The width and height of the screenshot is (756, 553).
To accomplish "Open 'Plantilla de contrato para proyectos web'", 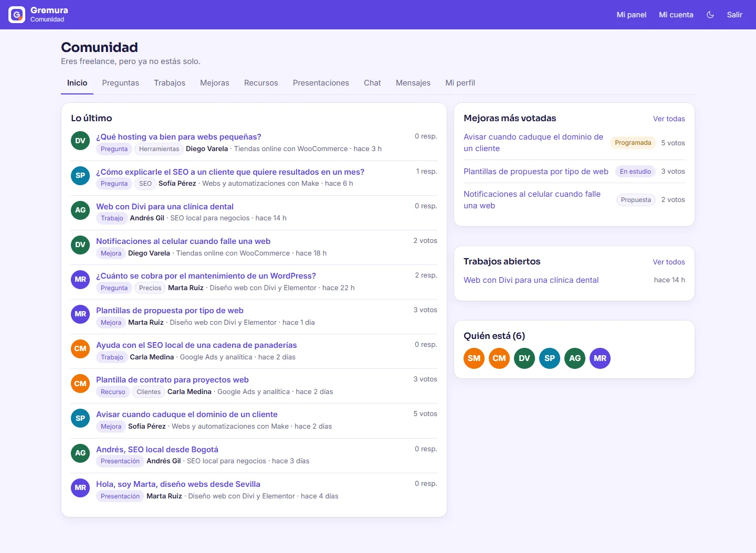I will pyautogui.click(x=172, y=380).
